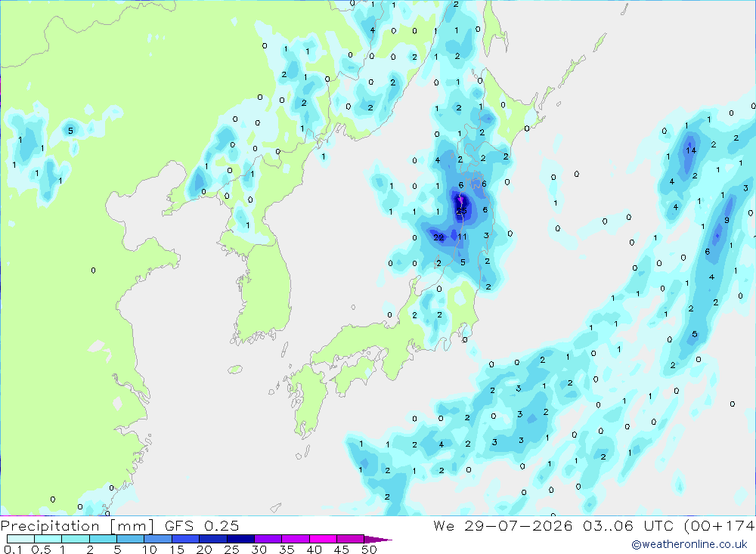Click the legend label '20'
The width and height of the screenshot is (756, 554).
[204, 549]
